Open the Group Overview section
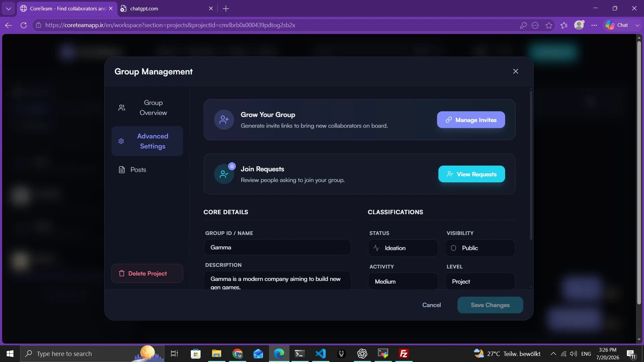 [x=147, y=108]
